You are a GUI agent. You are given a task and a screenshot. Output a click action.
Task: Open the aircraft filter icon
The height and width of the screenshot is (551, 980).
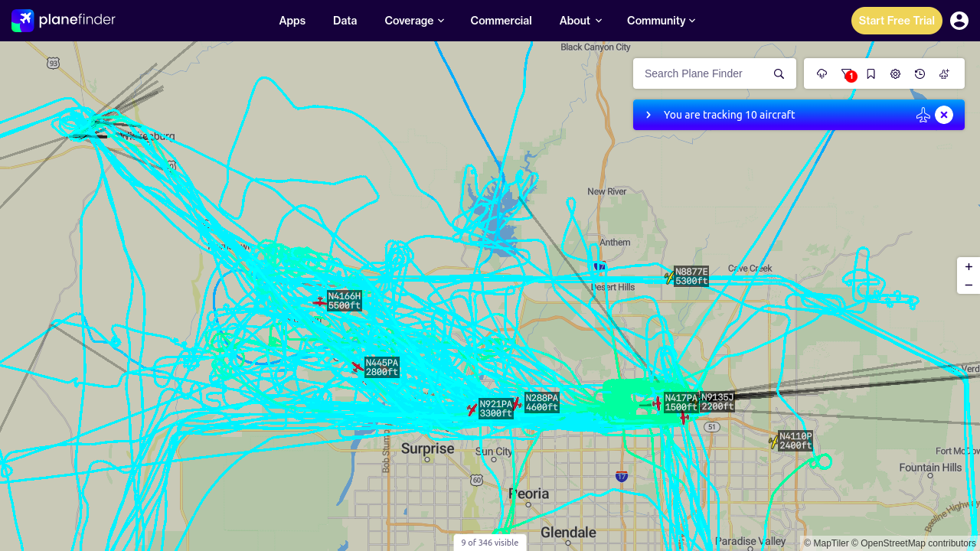tap(847, 73)
